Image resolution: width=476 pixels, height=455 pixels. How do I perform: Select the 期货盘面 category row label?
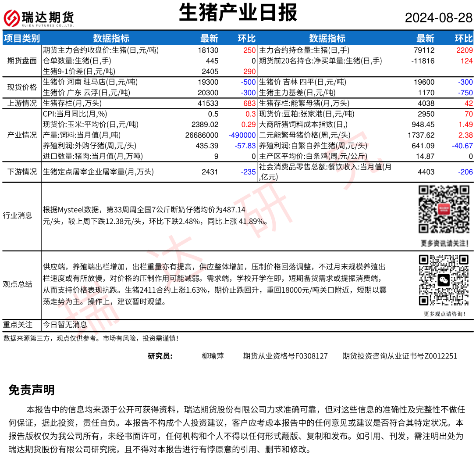coord(22,61)
